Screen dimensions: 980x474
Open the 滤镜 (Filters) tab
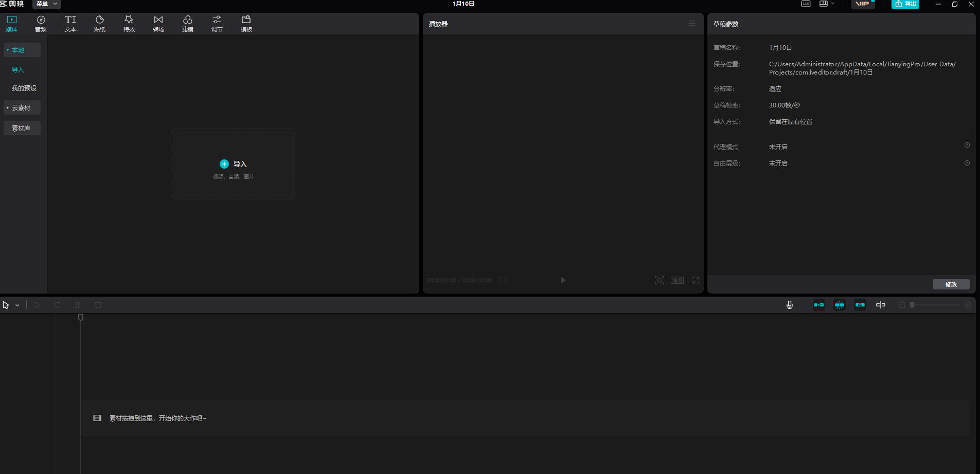(x=188, y=24)
